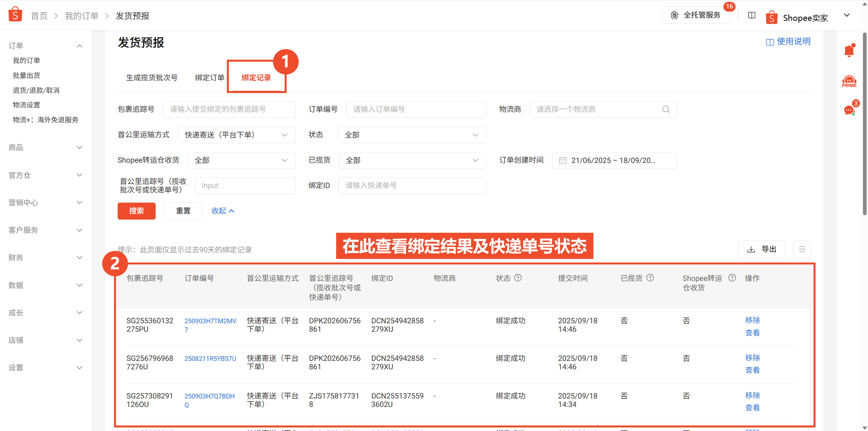The width and height of the screenshot is (868, 431).
Task: Open 批量出货 in sidebar
Action: pos(26,75)
